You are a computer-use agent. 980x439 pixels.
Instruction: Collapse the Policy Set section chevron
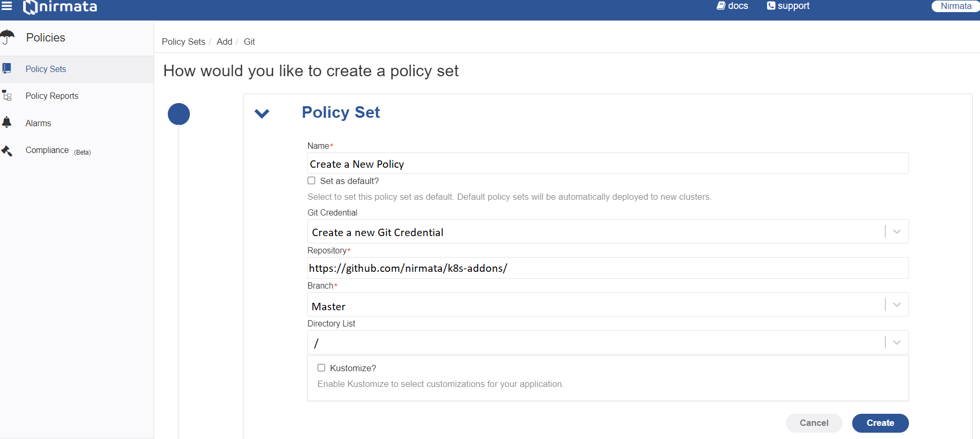coord(262,114)
